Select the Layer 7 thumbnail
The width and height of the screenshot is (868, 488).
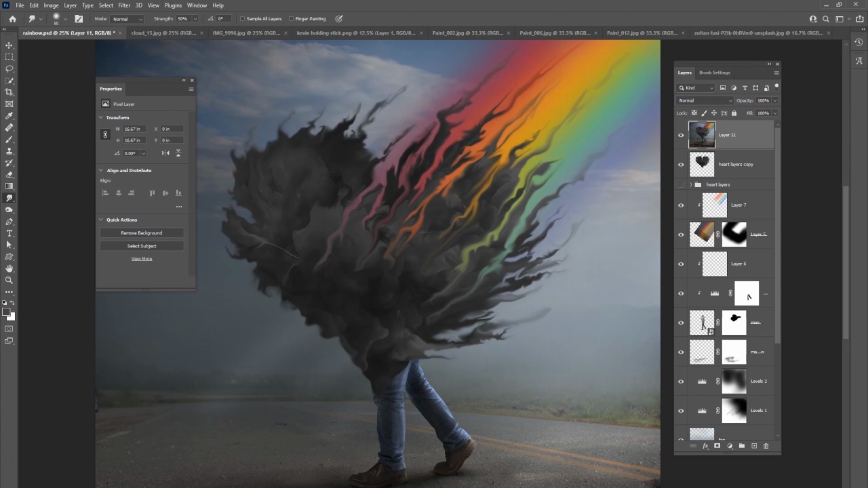(x=714, y=205)
